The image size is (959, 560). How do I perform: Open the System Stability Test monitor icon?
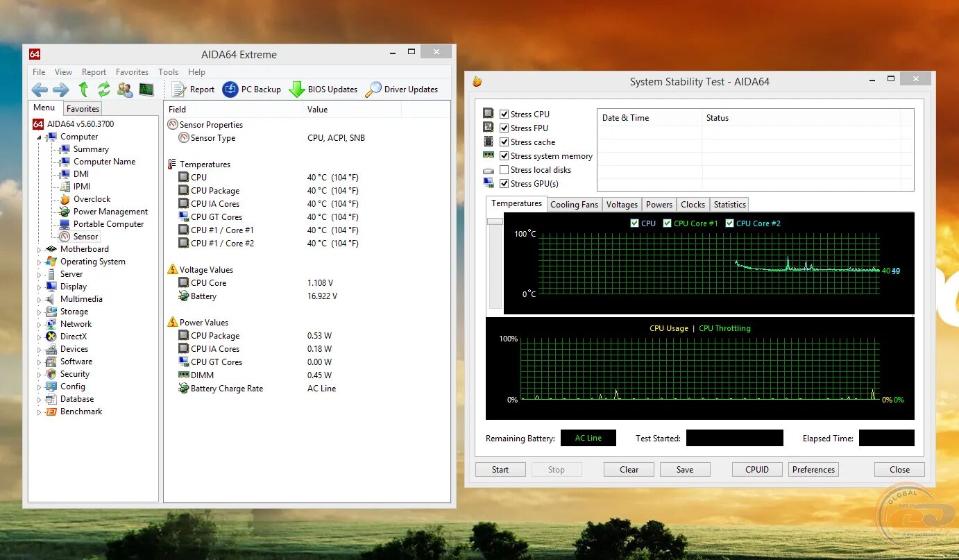[146, 90]
